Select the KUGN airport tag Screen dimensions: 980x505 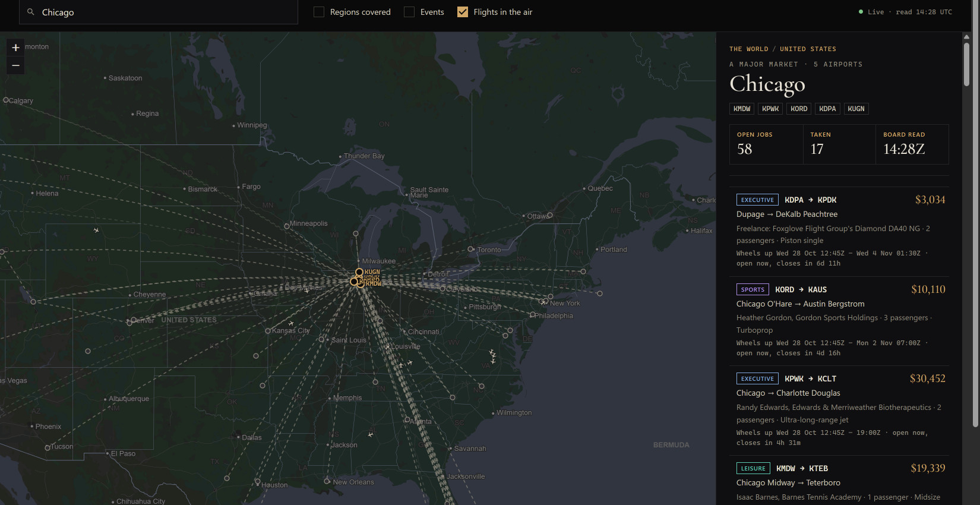point(856,109)
